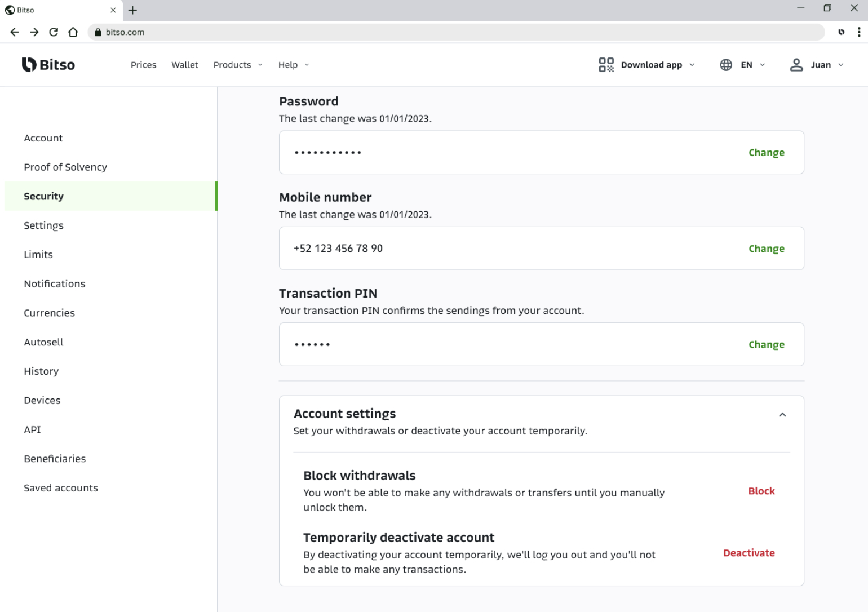Screen dimensions: 868x612
Task: Open Saved accounts in sidebar
Action: tap(61, 488)
